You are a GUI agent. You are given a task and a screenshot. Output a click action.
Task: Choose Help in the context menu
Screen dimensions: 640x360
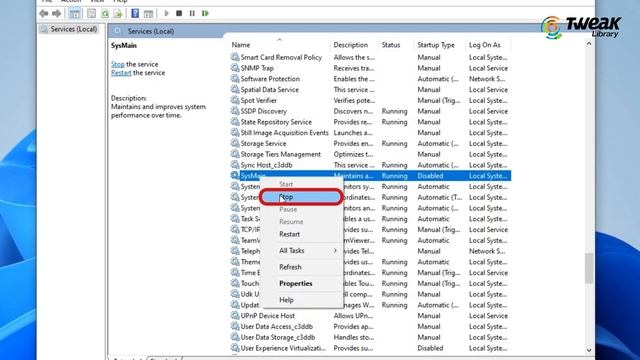(301, 300)
